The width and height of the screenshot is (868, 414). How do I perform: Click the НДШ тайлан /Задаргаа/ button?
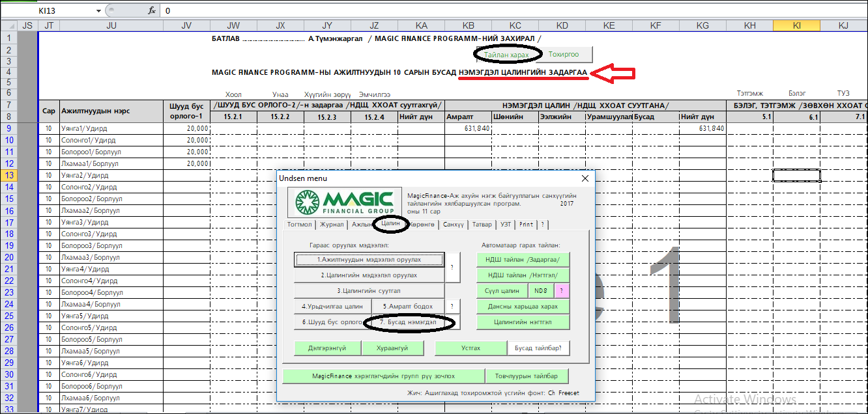tap(523, 259)
